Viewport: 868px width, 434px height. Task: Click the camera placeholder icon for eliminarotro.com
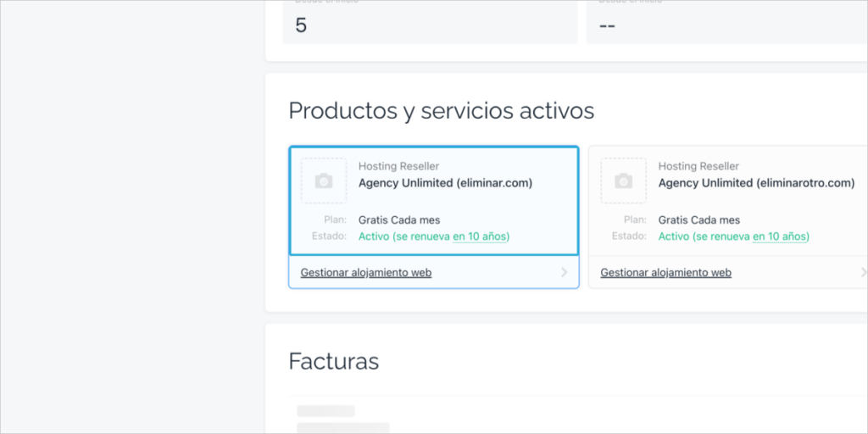pos(623,181)
